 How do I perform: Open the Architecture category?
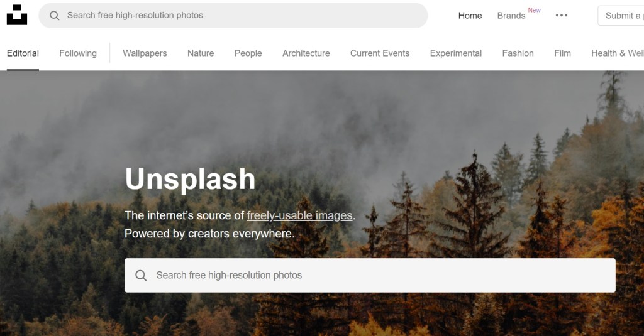click(306, 53)
